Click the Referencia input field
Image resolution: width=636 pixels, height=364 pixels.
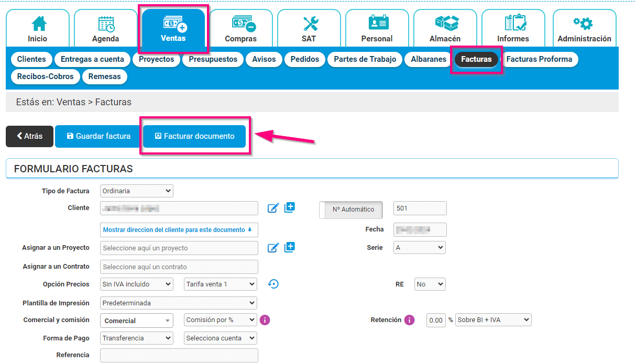tap(179, 355)
